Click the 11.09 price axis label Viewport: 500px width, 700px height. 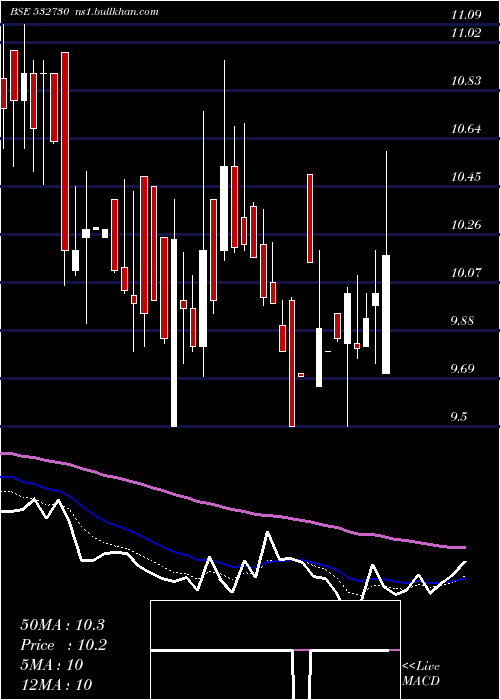(x=466, y=15)
